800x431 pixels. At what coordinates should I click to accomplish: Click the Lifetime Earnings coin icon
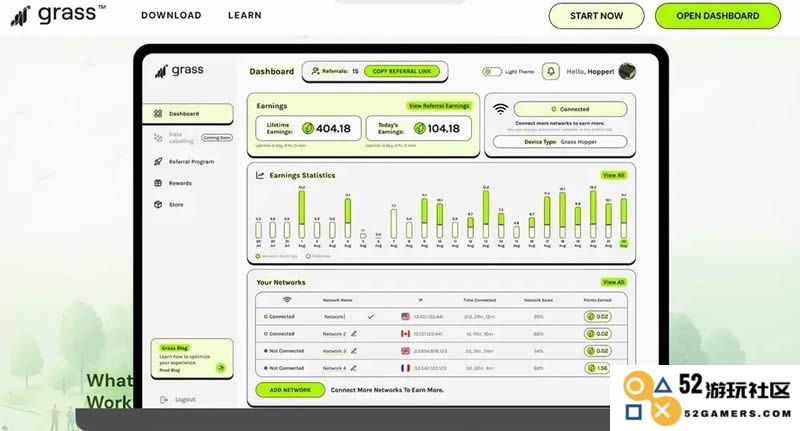(308, 129)
